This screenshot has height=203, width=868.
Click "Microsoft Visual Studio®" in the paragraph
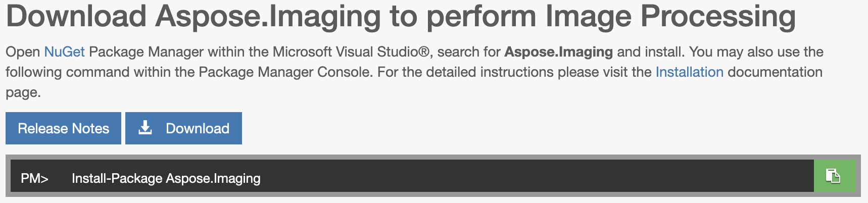click(x=351, y=52)
